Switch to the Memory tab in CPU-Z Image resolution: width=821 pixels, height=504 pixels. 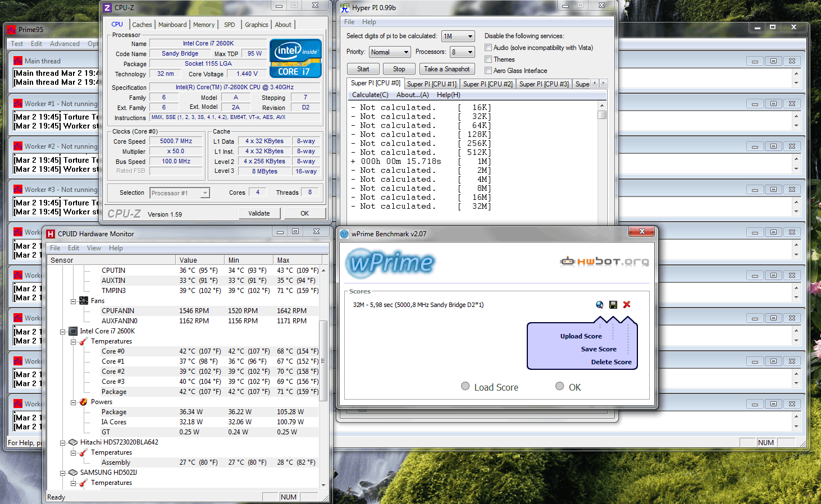[204, 25]
